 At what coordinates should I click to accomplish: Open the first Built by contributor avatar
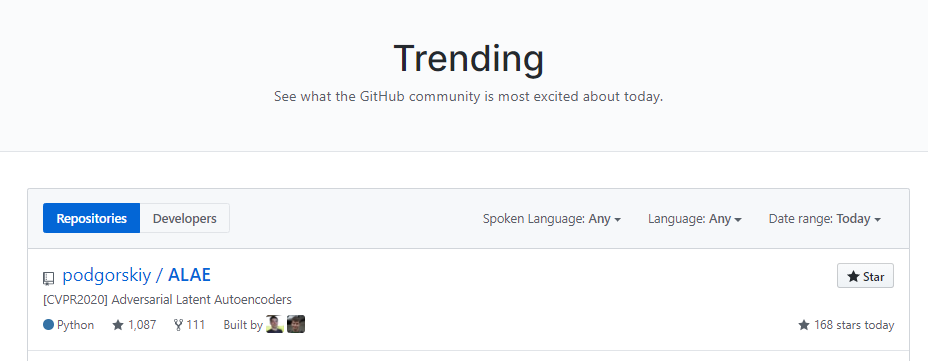[x=275, y=324]
